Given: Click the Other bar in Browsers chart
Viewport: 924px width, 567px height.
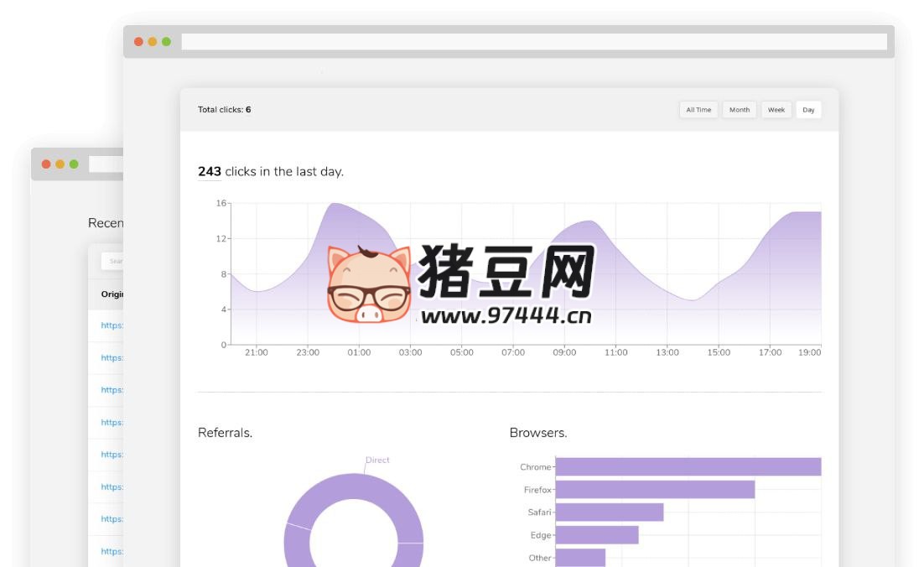Looking at the screenshot, I should (x=580, y=556).
